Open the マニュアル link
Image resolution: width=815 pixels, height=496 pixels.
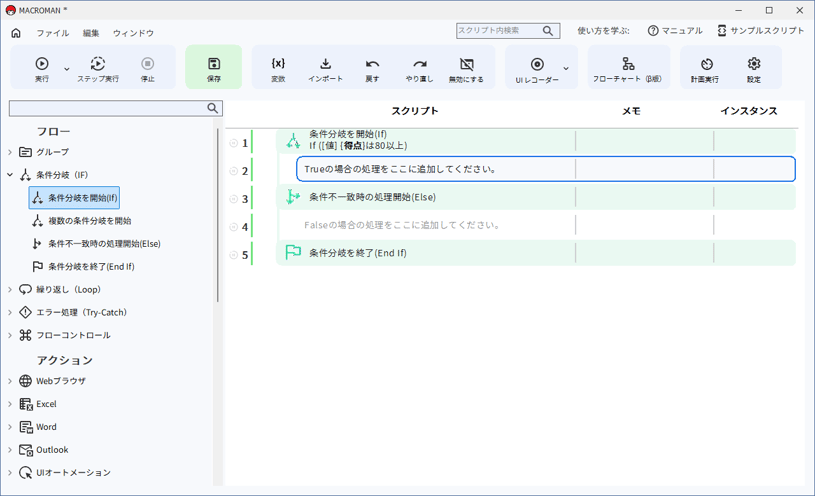pyautogui.click(x=675, y=31)
